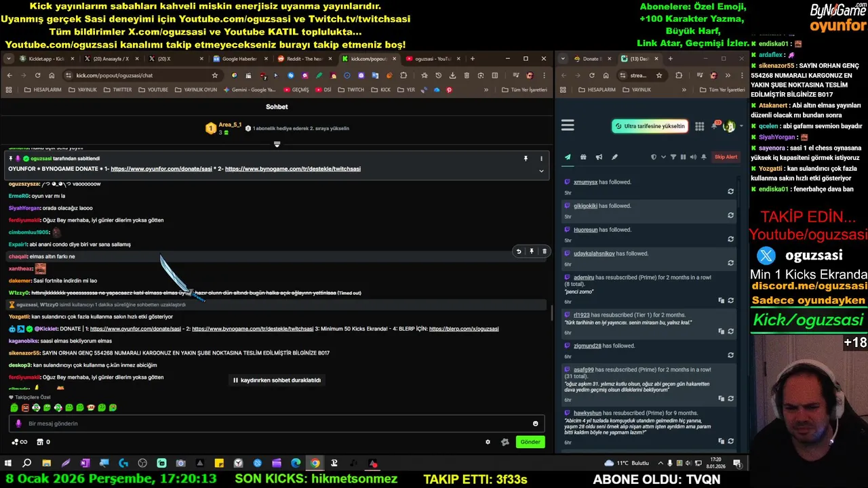Expand the hidden bookmarks chevron in the Kick window
The image size is (868, 488).
click(486, 89)
